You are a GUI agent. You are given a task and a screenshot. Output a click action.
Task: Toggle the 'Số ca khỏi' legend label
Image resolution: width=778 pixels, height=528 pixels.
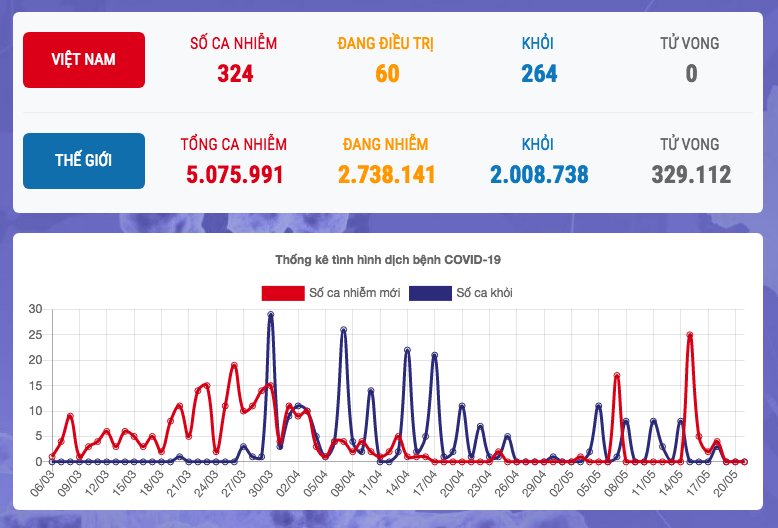pyautogui.click(x=485, y=293)
